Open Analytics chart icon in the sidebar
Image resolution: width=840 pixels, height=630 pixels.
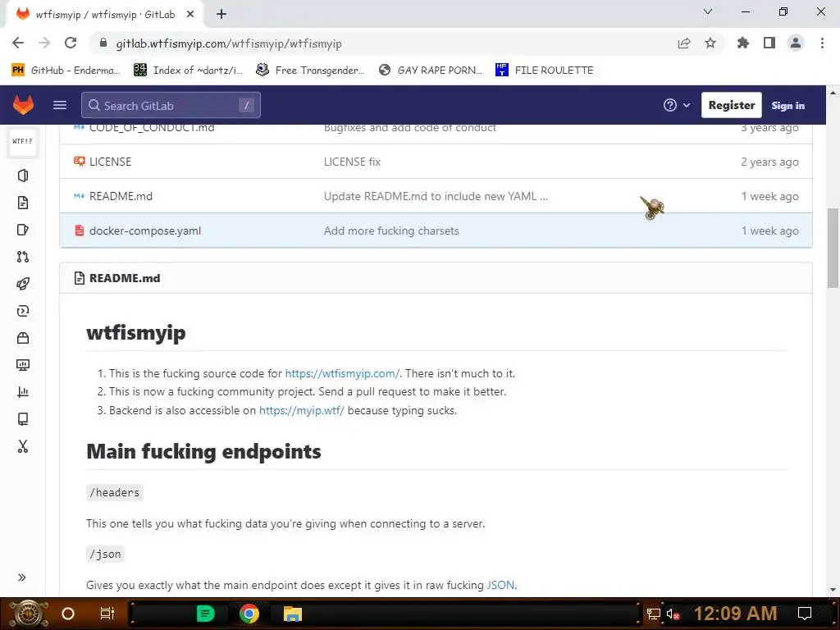[22, 392]
